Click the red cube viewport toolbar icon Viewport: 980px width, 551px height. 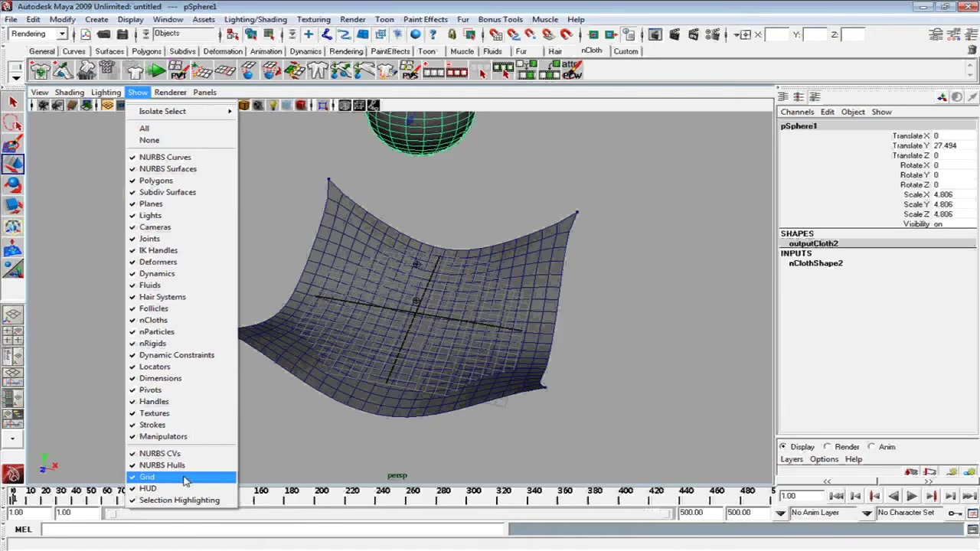tap(301, 106)
